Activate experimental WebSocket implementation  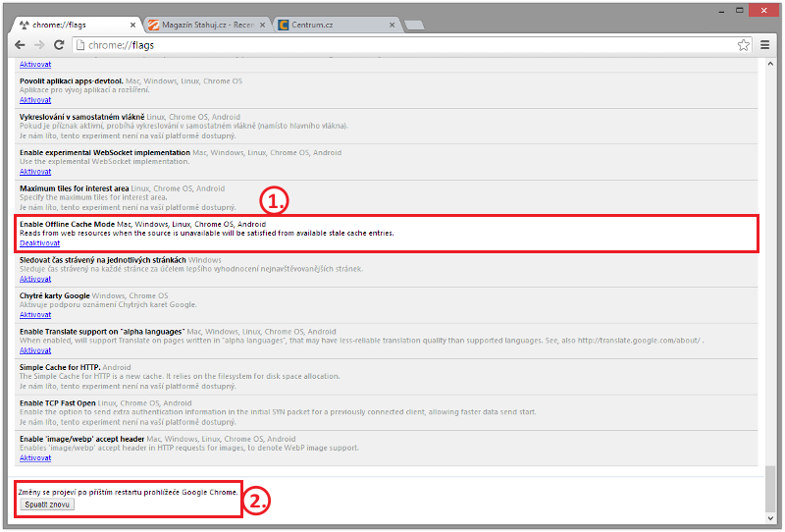35,172
